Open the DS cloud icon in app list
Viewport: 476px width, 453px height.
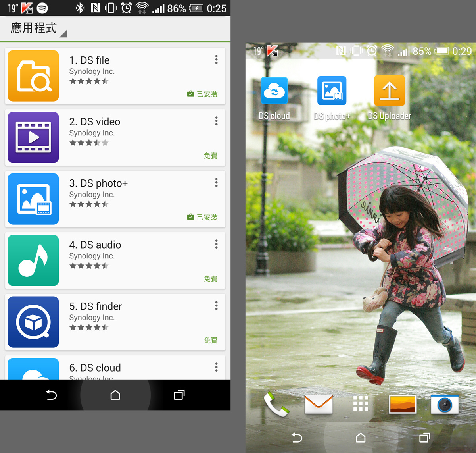click(33, 369)
